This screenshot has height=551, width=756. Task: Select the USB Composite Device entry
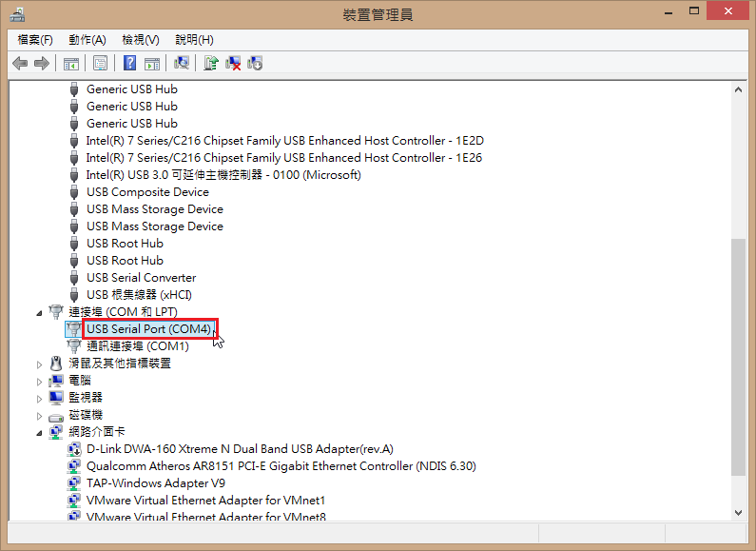tap(147, 192)
